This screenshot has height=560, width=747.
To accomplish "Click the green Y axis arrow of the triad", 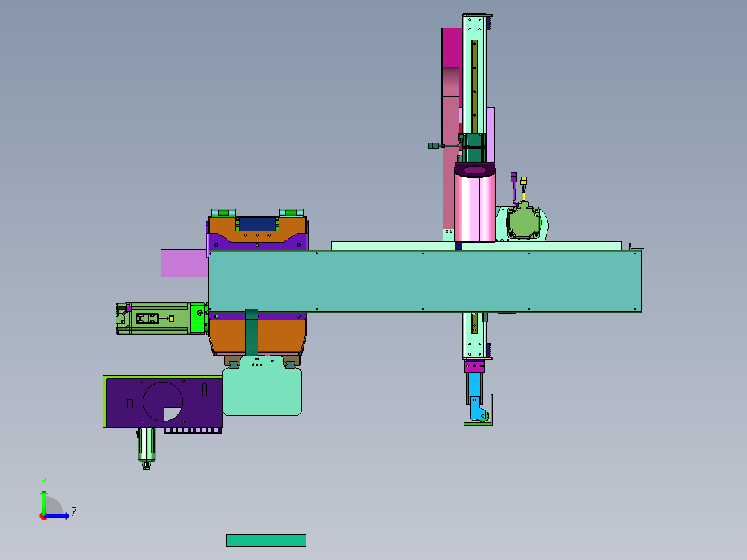I will tap(44, 501).
